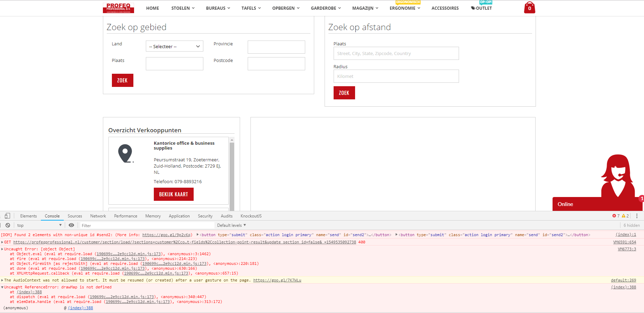The height and width of the screenshot is (313, 644).
Task: Show the 6 hidden console messages
Action: [x=631, y=225]
